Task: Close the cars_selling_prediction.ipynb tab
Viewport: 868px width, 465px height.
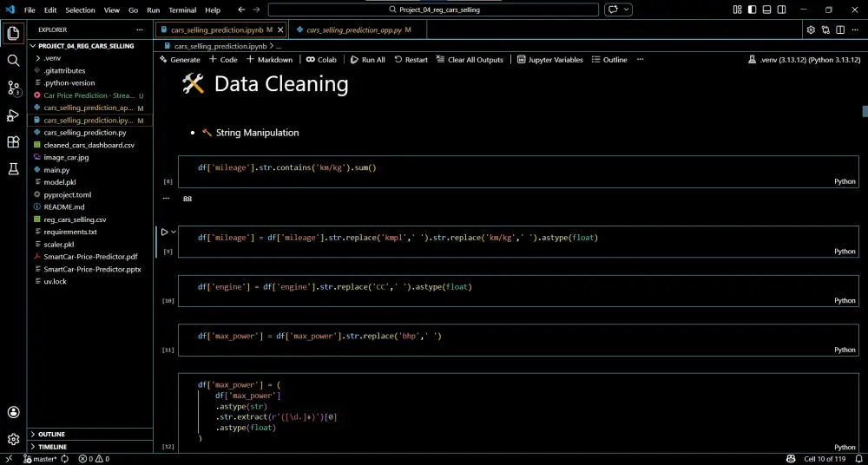Action: point(280,29)
